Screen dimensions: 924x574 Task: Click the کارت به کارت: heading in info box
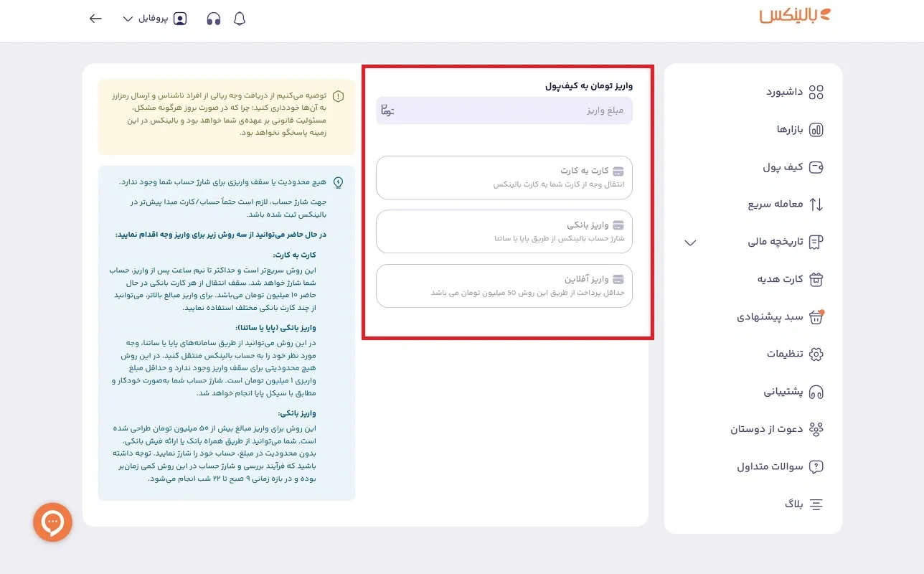tap(294, 255)
